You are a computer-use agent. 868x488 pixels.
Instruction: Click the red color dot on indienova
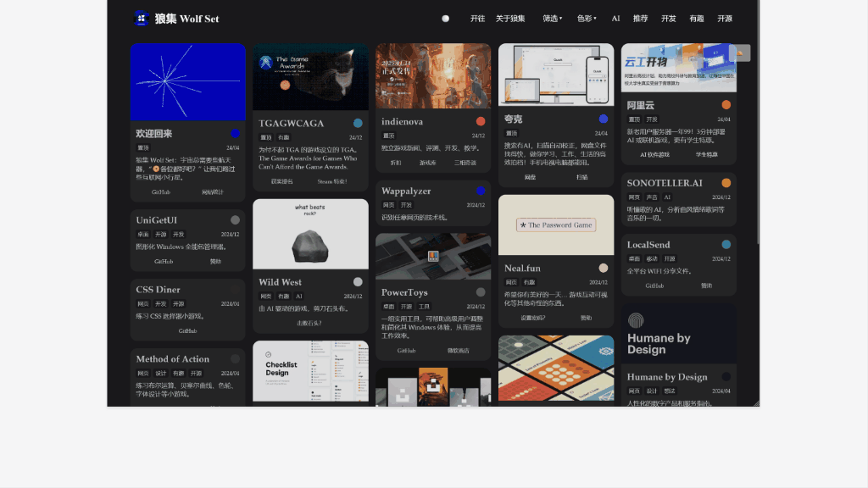coord(481,121)
